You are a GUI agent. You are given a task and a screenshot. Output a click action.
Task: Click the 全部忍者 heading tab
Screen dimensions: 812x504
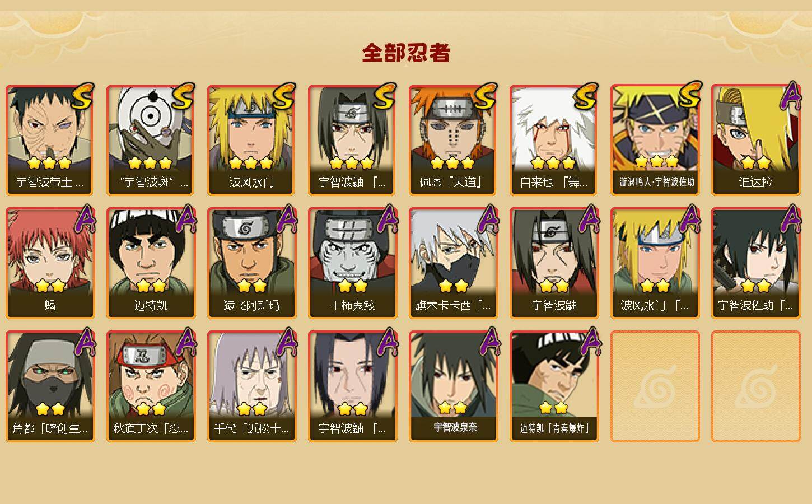tap(406, 53)
